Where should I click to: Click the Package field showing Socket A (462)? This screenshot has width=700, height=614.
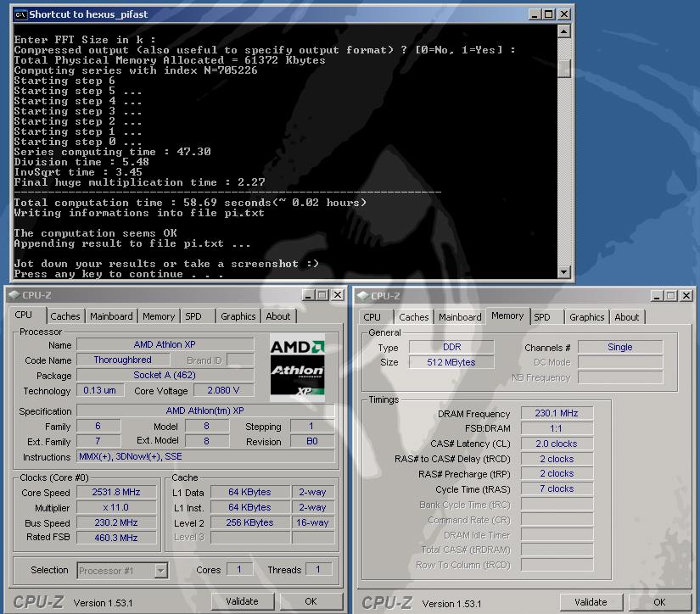coord(165,375)
